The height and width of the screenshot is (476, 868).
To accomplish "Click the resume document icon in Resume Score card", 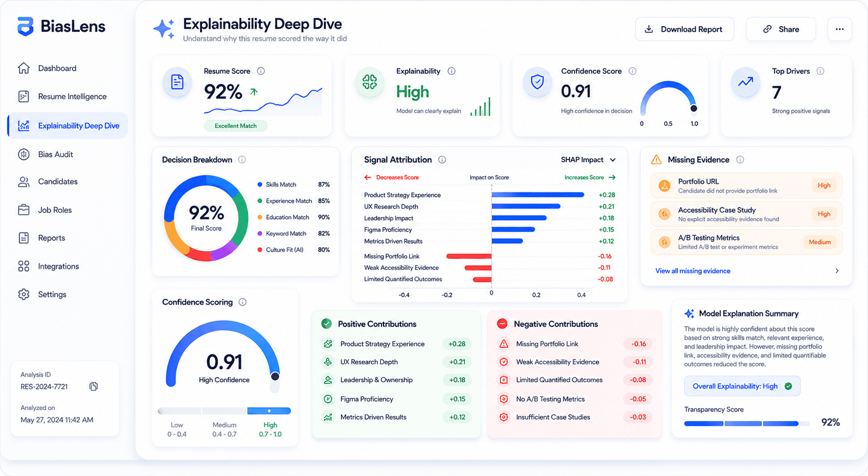I will (177, 82).
